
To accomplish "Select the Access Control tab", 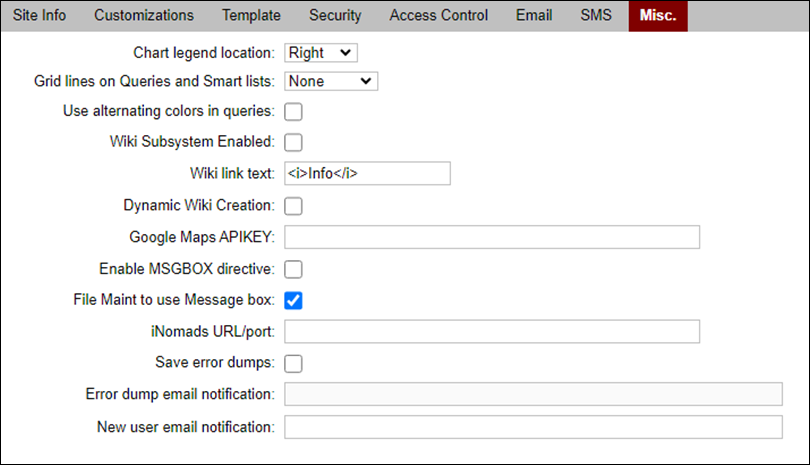I will point(439,16).
